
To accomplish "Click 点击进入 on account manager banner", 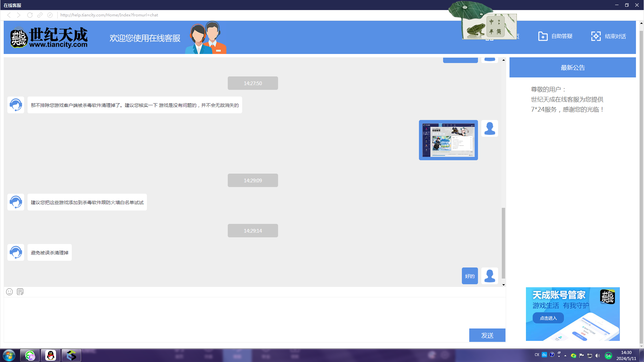I will (548, 318).
